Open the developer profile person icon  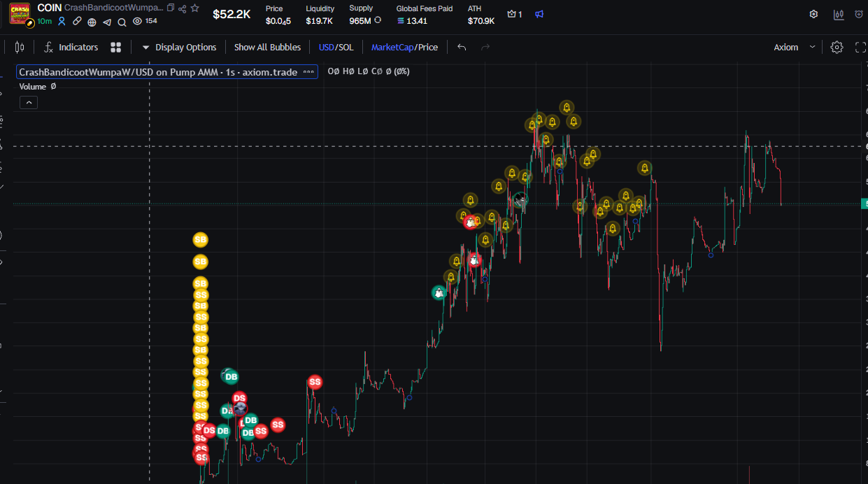click(62, 22)
